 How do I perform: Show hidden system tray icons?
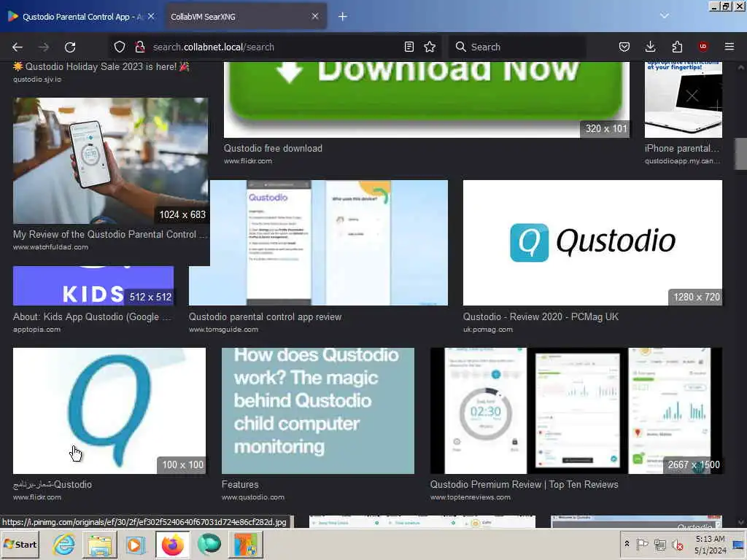click(627, 544)
